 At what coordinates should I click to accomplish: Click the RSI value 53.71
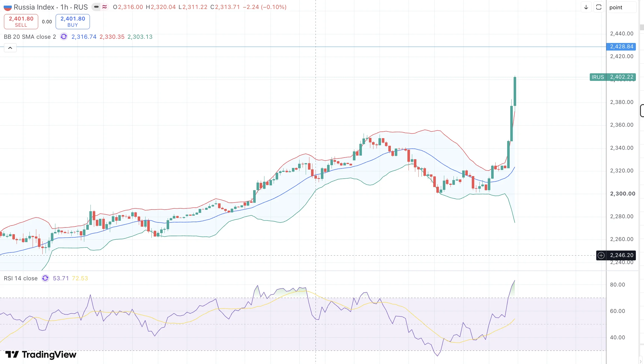61,278
